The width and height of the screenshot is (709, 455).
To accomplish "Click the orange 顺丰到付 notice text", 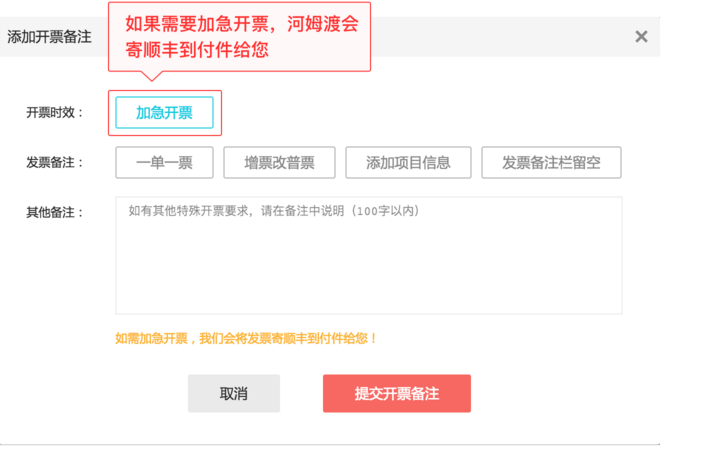I will pos(246,339).
